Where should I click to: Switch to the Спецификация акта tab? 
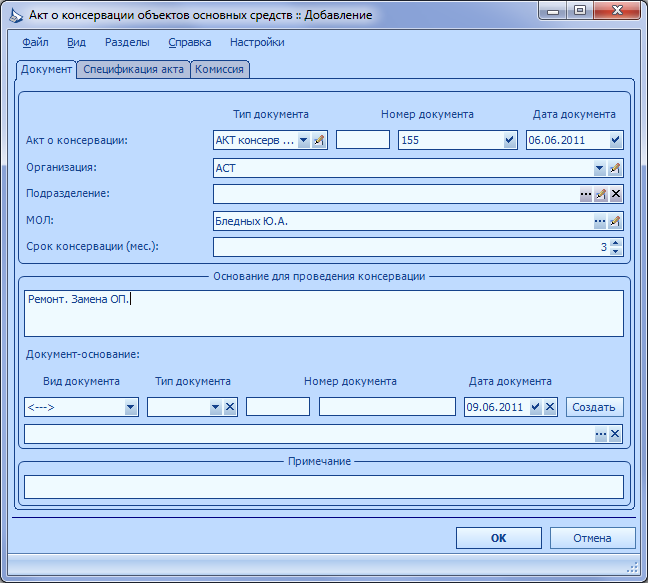pyautogui.click(x=133, y=69)
